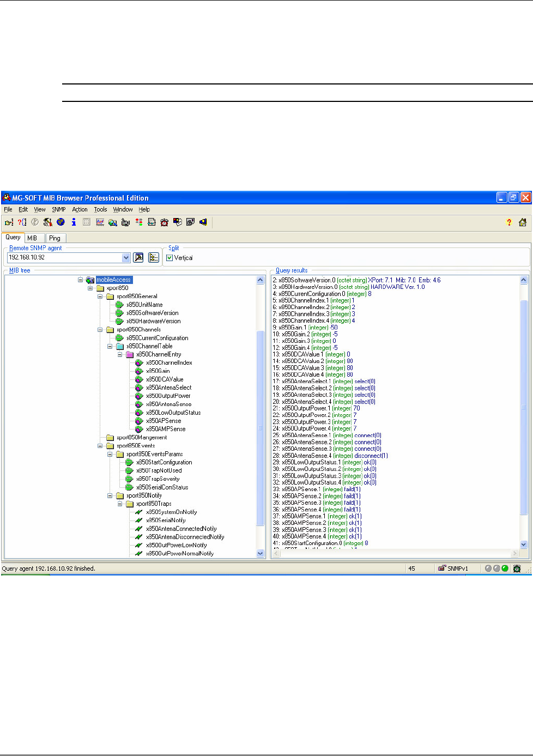Select x850AntenaConnectedNotify trap node

[x=181, y=529]
